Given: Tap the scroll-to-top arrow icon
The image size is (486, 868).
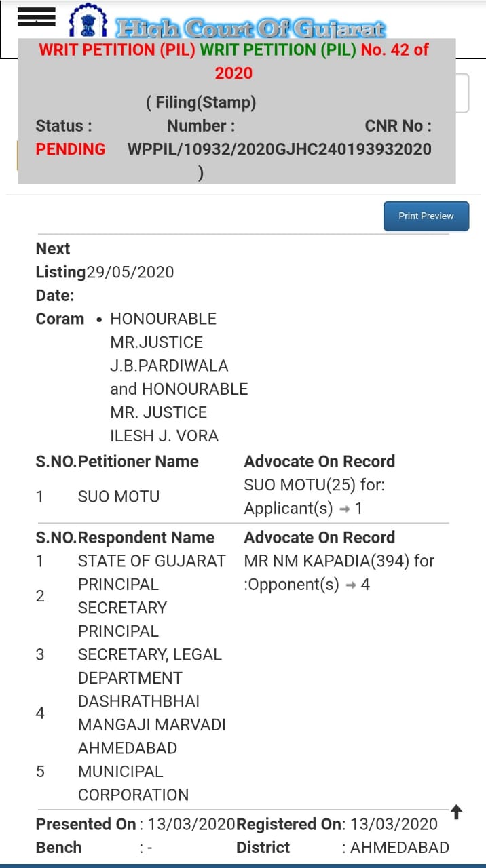Looking at the screenshot, I should pos(457,812).
